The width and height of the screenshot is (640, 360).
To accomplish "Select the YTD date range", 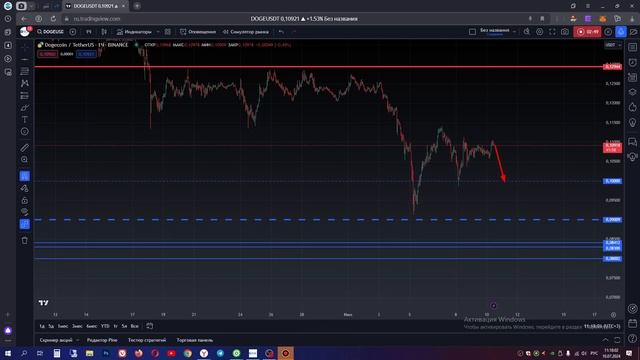I will (105, 326).
